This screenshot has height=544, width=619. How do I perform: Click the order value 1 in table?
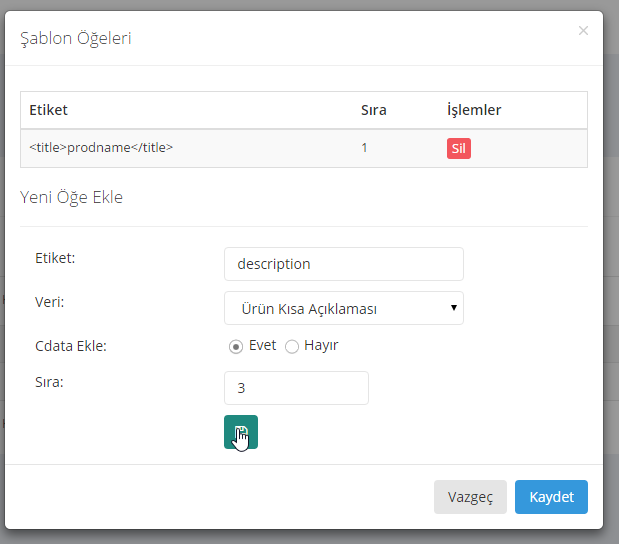365,148
